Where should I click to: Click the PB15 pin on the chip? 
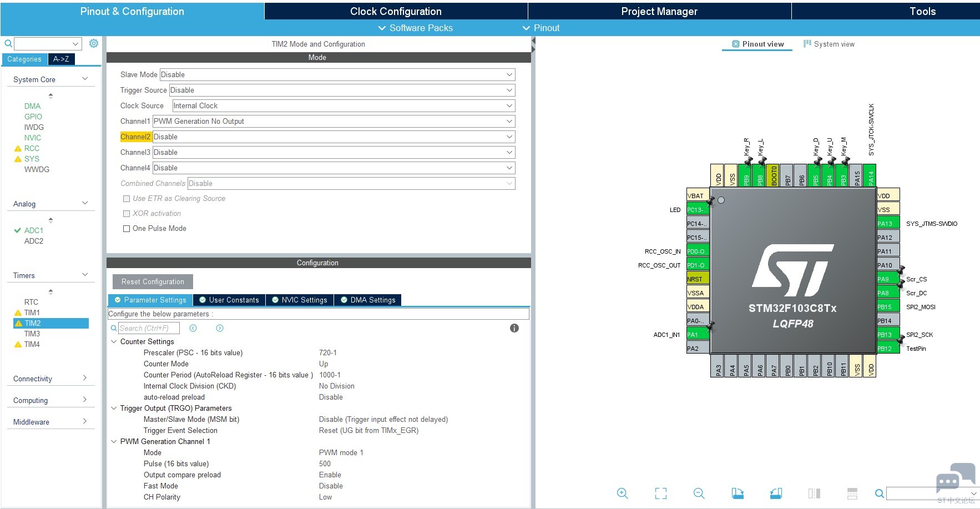point(888,306)
